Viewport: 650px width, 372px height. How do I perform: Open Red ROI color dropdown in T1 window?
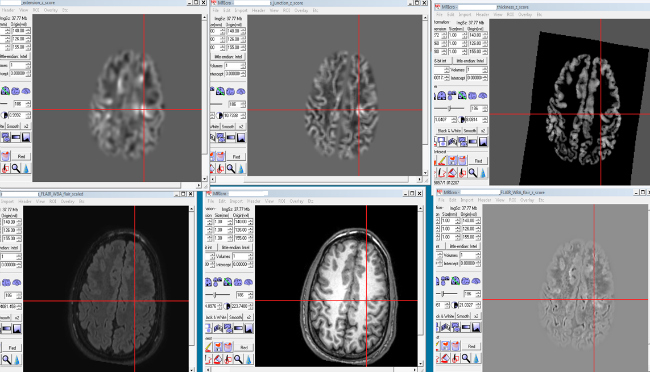coord(244,347)
